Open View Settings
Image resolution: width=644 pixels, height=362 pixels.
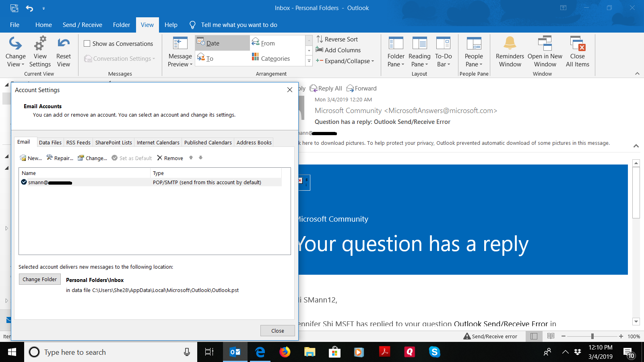[x=40, y=52]
